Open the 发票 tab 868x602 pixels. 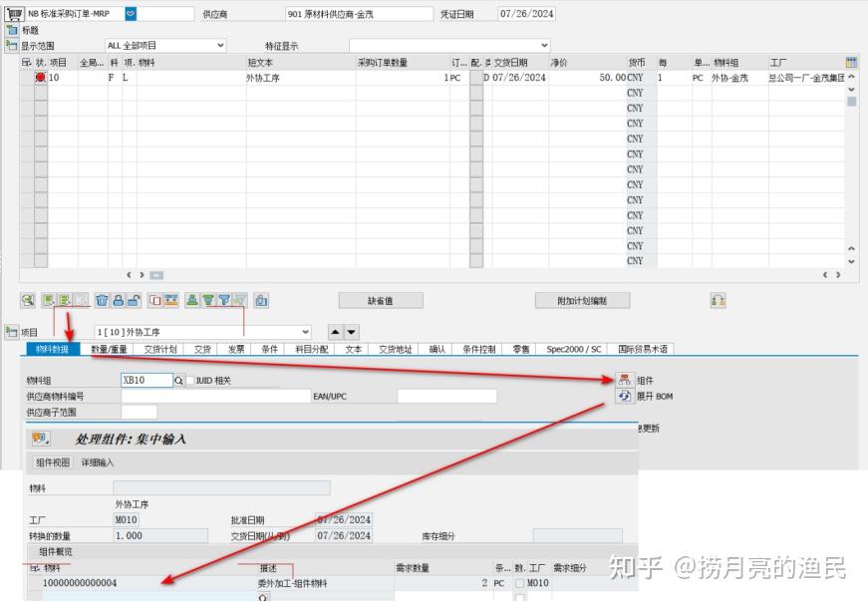point(236,349)
